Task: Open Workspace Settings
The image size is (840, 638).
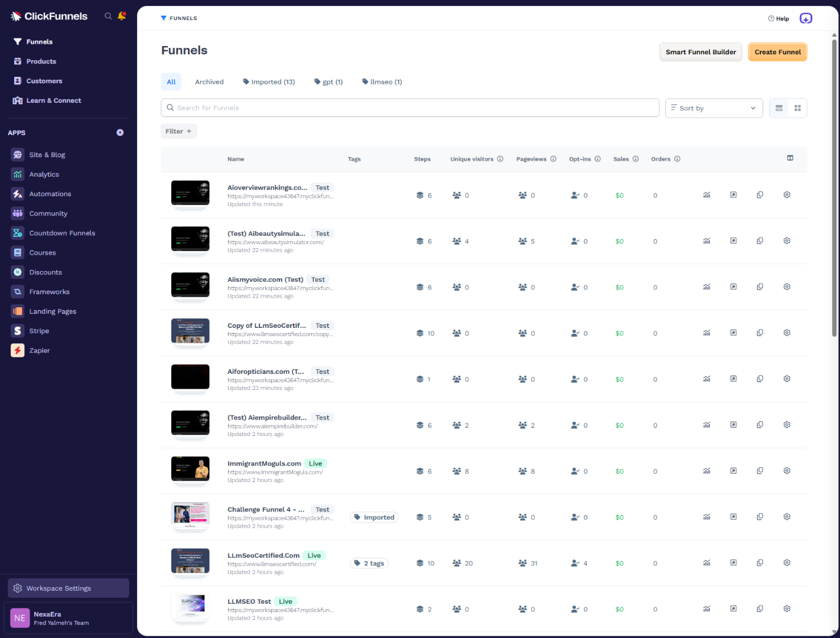Action: tap(67, 588)
